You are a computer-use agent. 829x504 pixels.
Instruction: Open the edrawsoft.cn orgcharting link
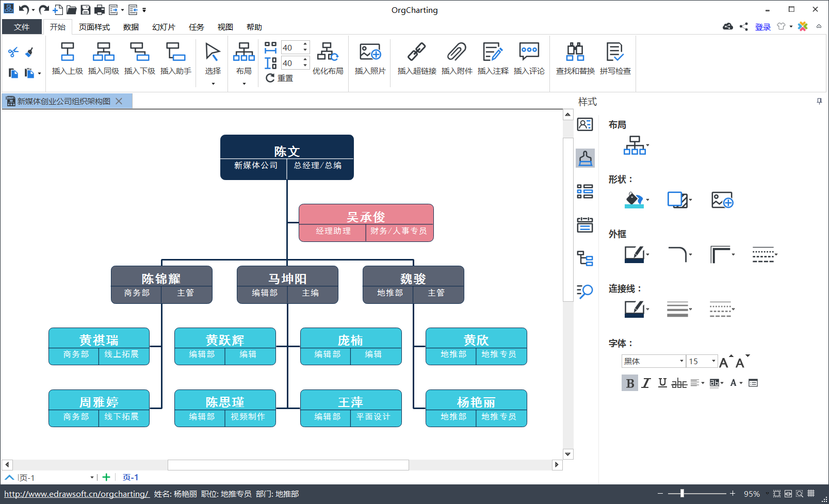[77, 494]
